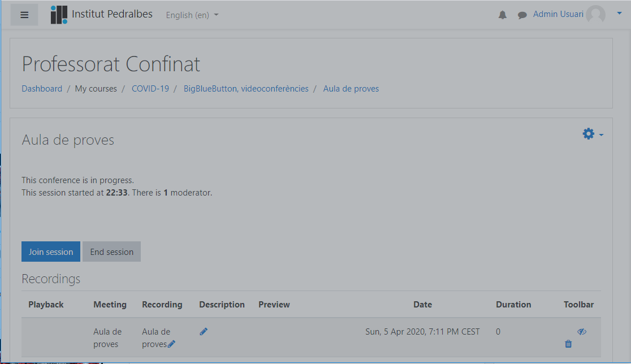This screenshot has height=364, width=631.
Task: Click the Admin Usuari avatar picture
Action: 595,15
